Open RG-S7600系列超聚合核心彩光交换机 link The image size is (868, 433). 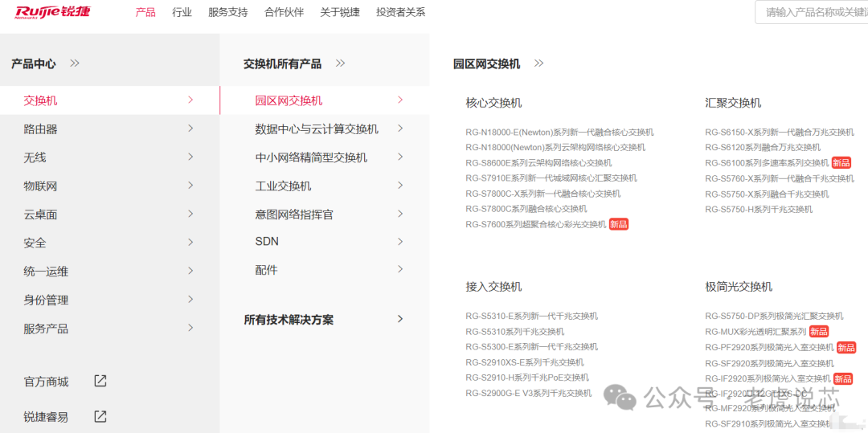536,224
